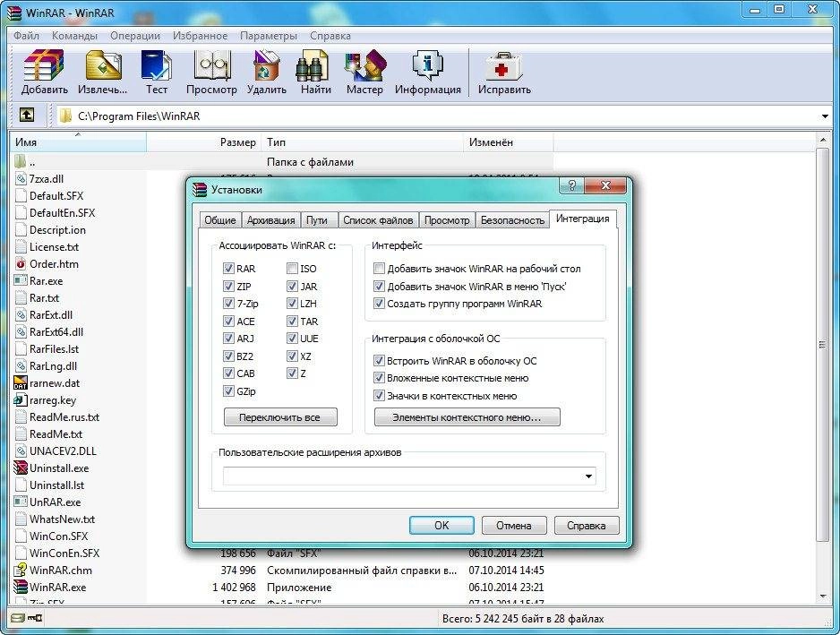Image resolution: width=840 pixels, height=635 pixels.
Task: Toggle 'Встроить WinRAR в оболочку ОС'
Action: pyautogui.click(x=379, y=360)
